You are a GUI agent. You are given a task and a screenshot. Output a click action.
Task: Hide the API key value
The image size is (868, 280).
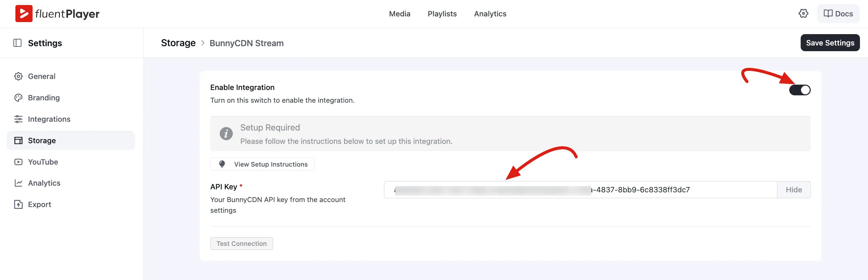[x=794, y=190]
